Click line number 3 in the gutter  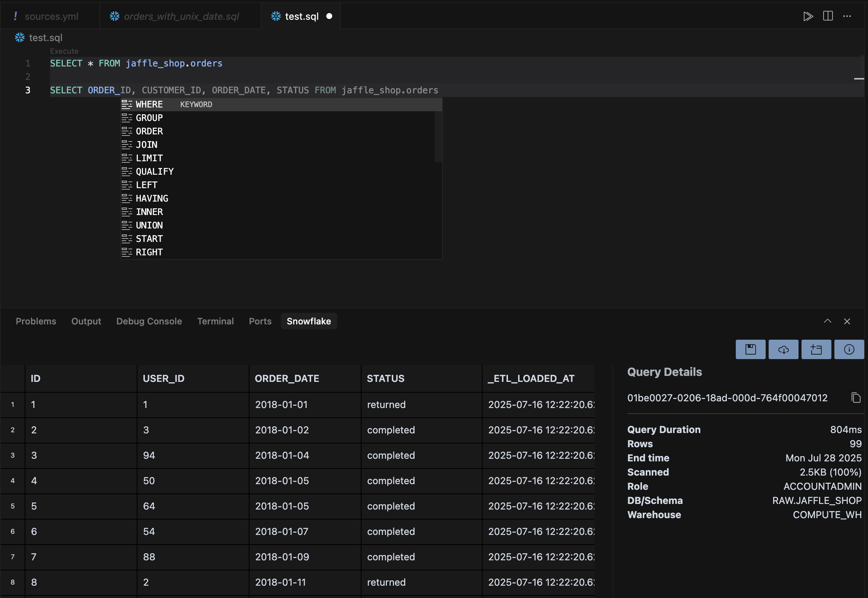click(28, 90)
